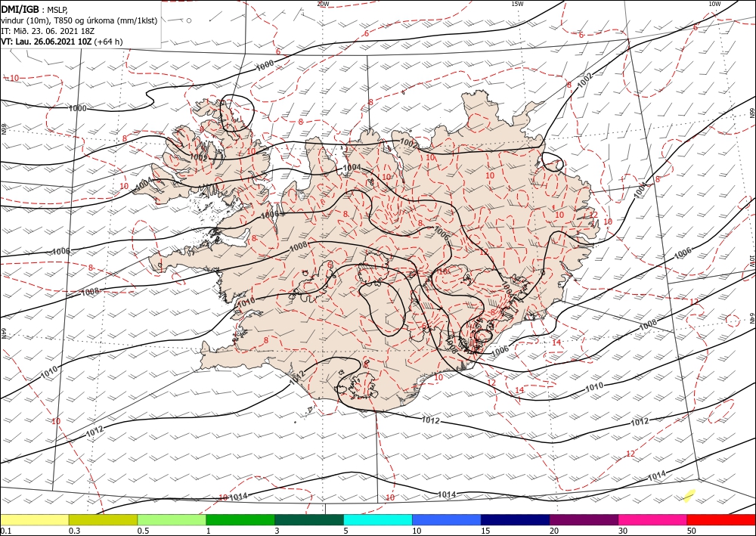Screen dimensions: 756x536
Task: Click the 'DMI/IGB : MSLP,' title text
Action: point(36,8)
